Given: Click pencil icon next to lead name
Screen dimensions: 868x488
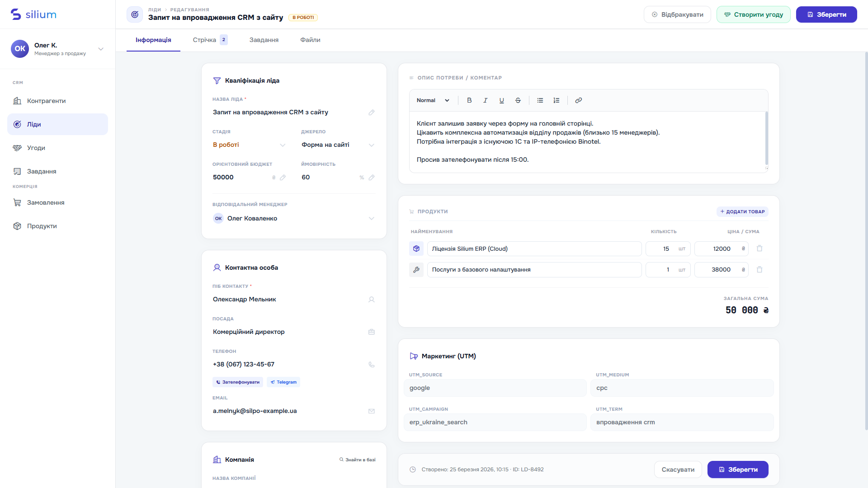Looking at the screenshot, I should click(x=372, y=113).
